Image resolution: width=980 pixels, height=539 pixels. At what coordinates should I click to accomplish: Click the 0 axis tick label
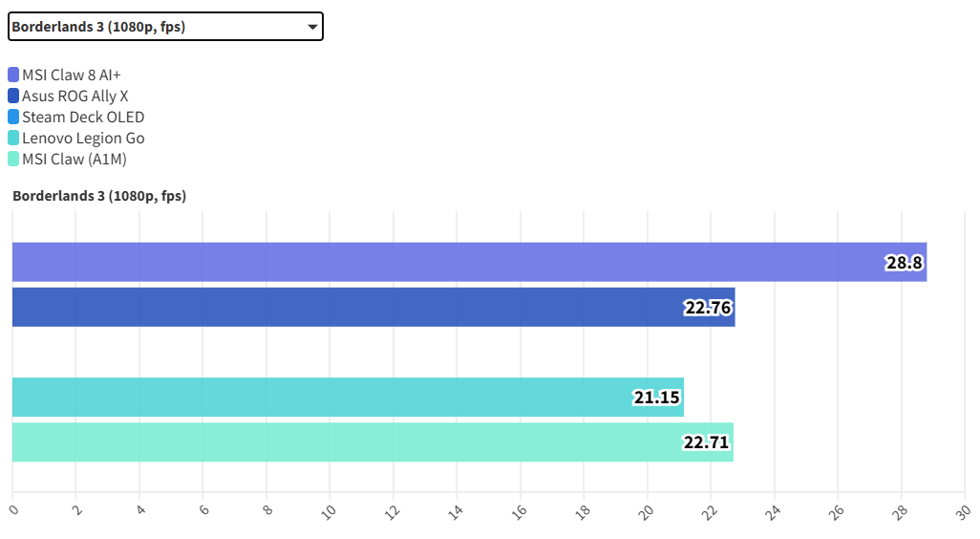coord(13,511)
